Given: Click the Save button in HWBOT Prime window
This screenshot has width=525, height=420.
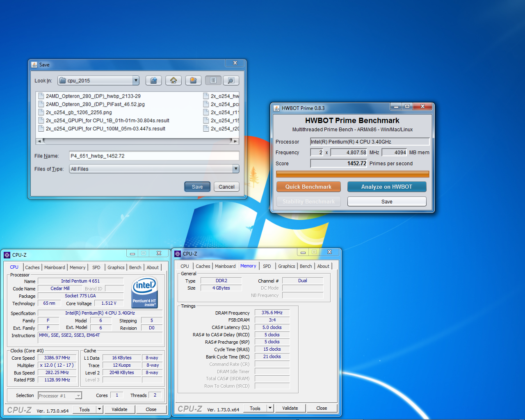Looking at the screenshot, I should pos(387,201).
